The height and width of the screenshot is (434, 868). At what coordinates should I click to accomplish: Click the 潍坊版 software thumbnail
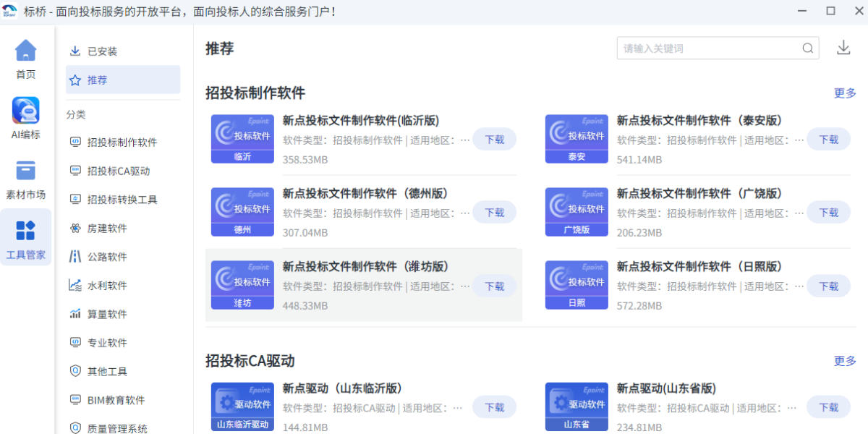point(242,284)
